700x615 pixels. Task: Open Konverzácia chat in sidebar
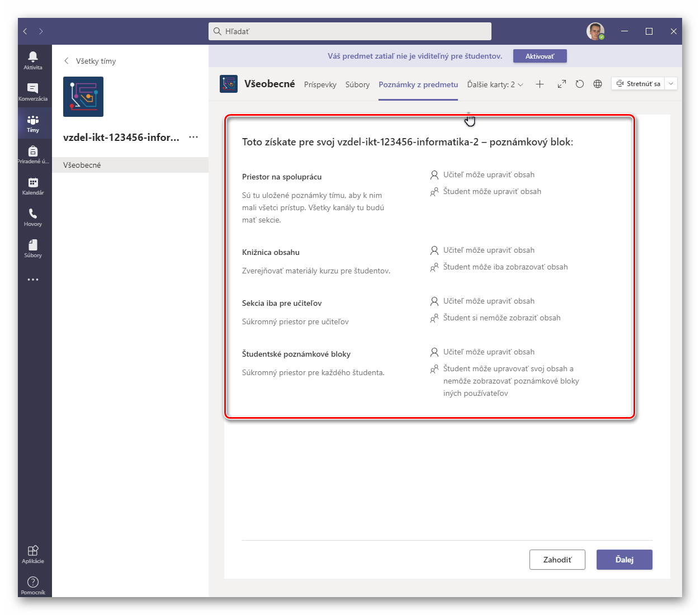click(33, 91)
